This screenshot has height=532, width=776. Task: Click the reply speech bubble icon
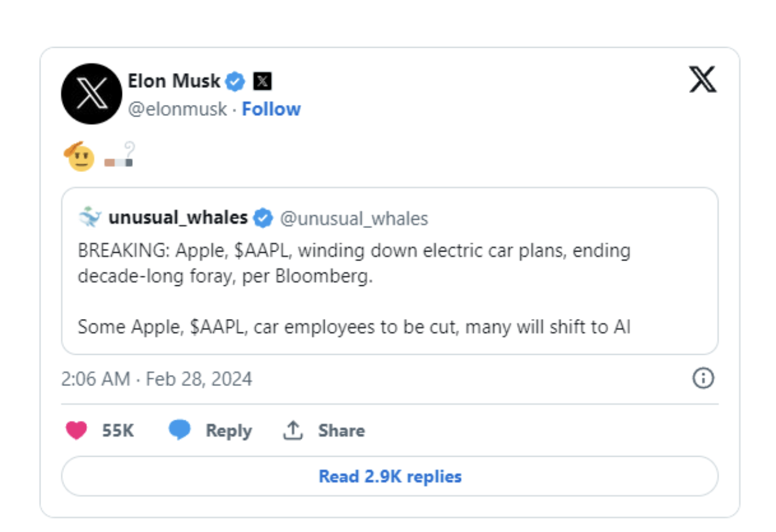[179, 430]
